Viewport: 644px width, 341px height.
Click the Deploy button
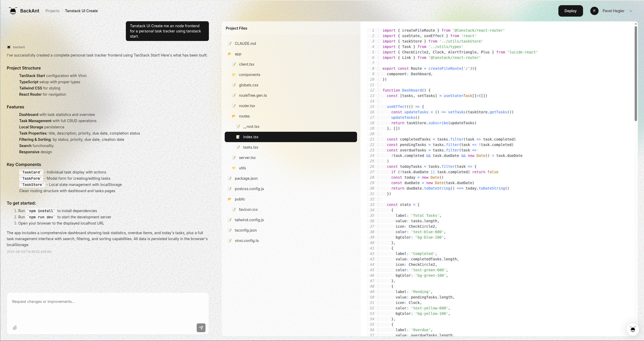point(570,11)
